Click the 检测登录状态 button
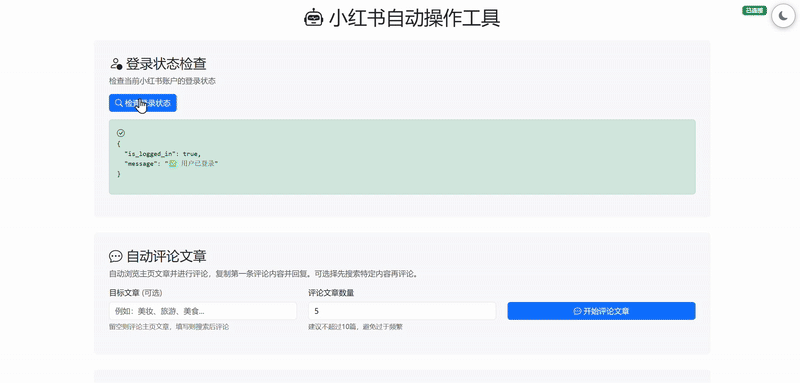Image resolution: width=800 pixels, height=383 pixels. coord(143,103)
